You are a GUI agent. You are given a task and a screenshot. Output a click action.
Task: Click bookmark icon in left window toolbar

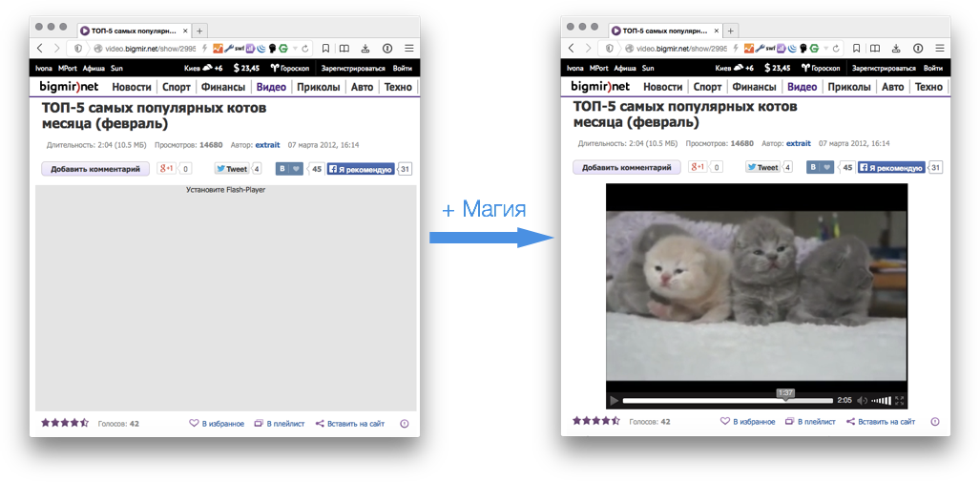pyautogui.click(x=325, y=48)
